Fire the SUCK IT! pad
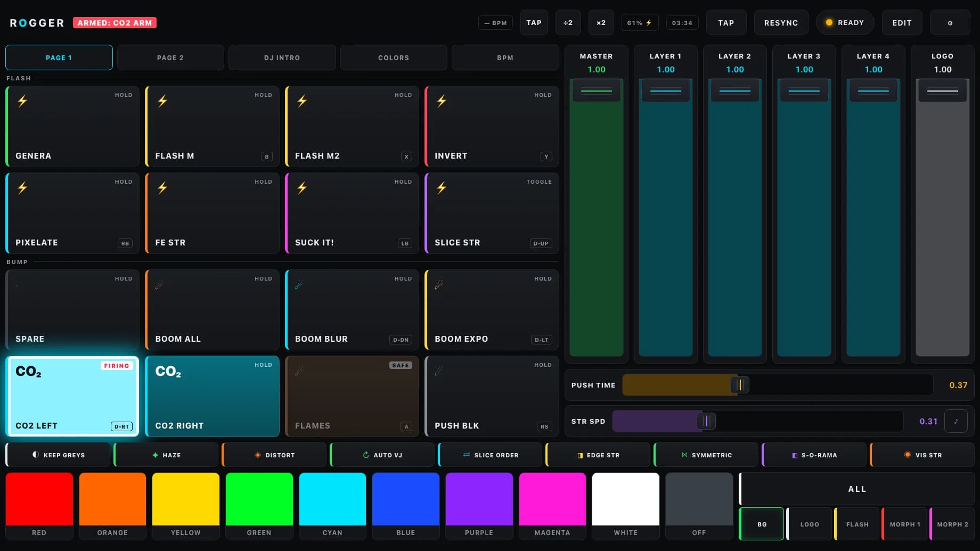This screenshot has height=551, width=980. click(352, 213)
